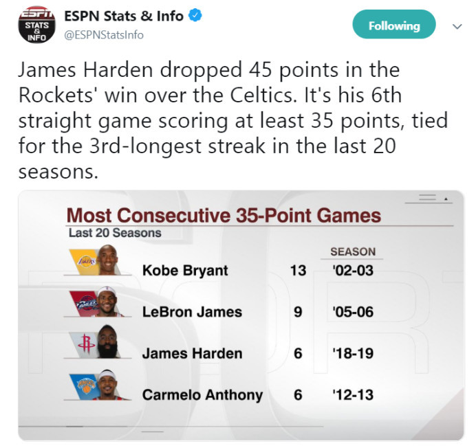Image resolution: width=476 pixels, height=448 pixels.
Task: Click the tweet text about James Harden
Action: pos(232,120)
